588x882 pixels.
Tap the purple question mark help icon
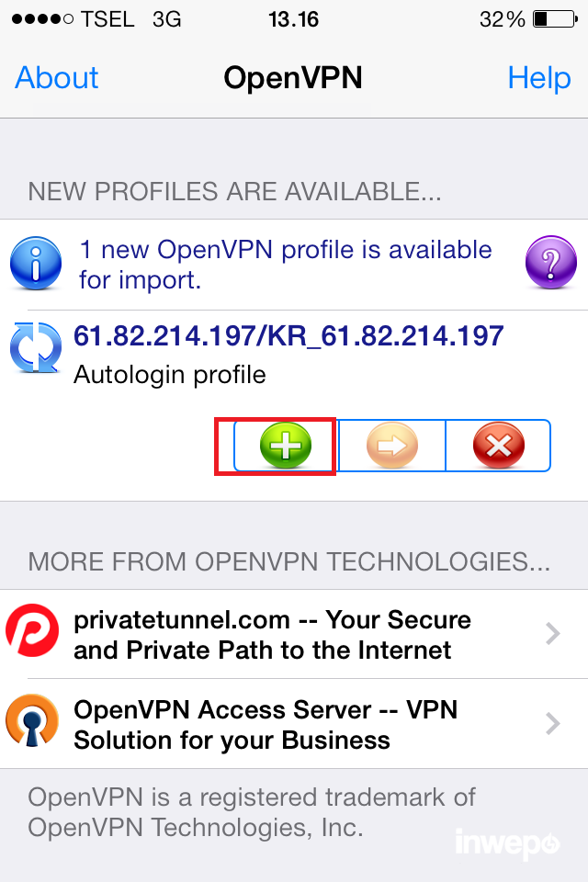click(551, 263)
